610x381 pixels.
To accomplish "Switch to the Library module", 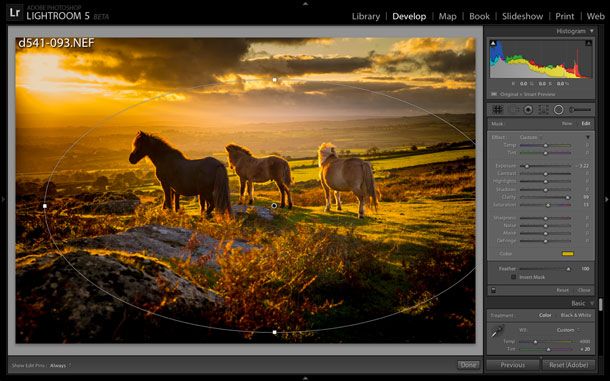I will pos(366,16).
